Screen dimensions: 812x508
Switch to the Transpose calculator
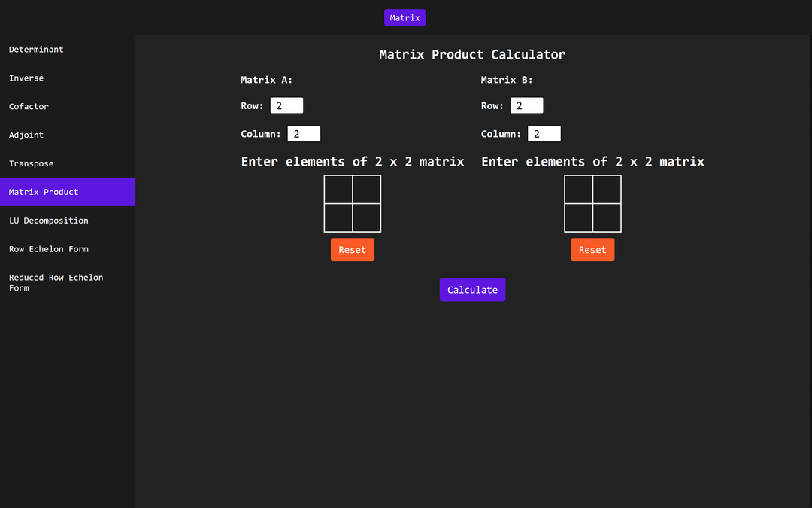[x=31, y=164]
